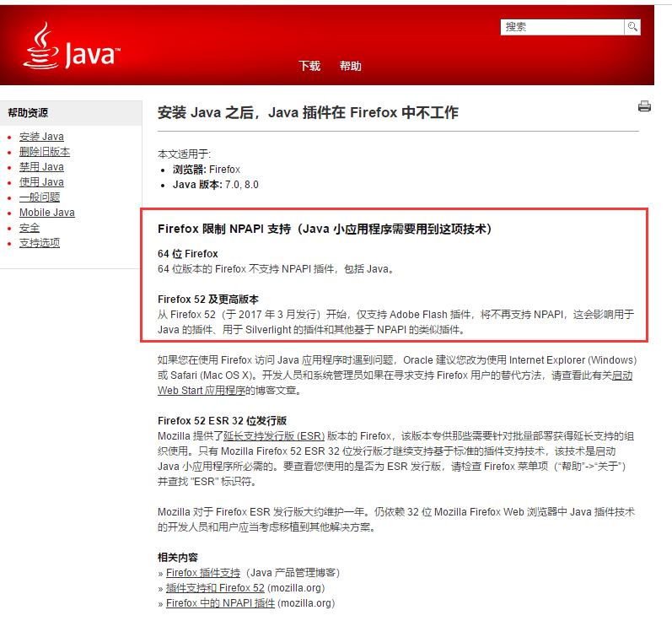The image size is (672, 621).
Task: Open the Firefox 插件支持 related link
Action: 203,573
